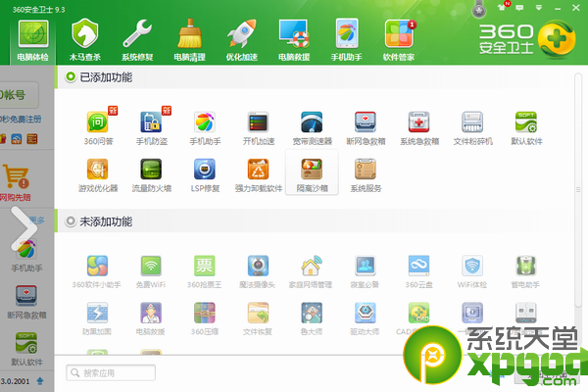This screenshot has width=588, height=392.
Task: Select 优化加速 in the top toolbar
Action: point(242,40)
